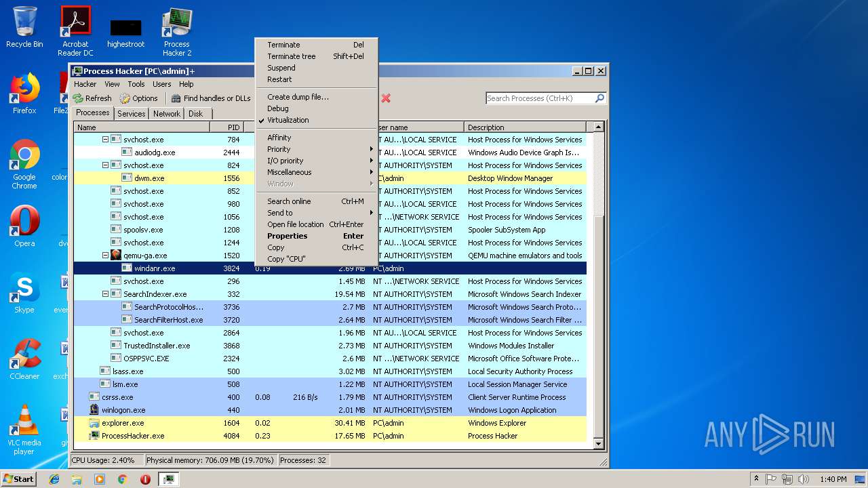Image resolution: width=868 pixels, height=488 pixels.
Task: Click explorer.exe process icon
Action: click(94, 423)
